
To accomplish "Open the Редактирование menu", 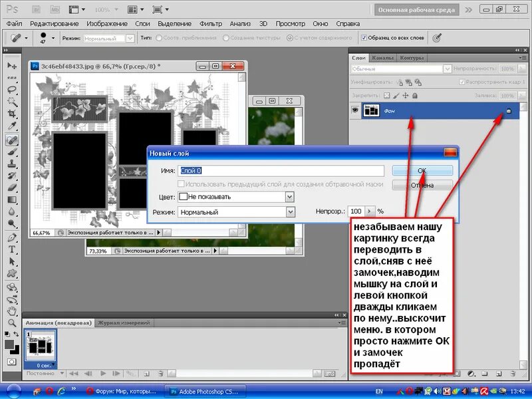I will [55, 24].
